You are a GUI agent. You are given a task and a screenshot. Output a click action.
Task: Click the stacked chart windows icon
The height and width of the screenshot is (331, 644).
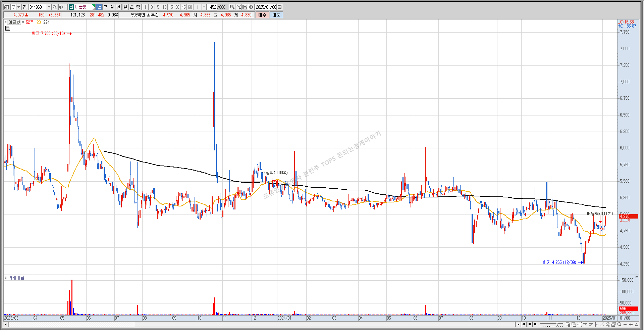pyautogui.click(x=613, y=325)
